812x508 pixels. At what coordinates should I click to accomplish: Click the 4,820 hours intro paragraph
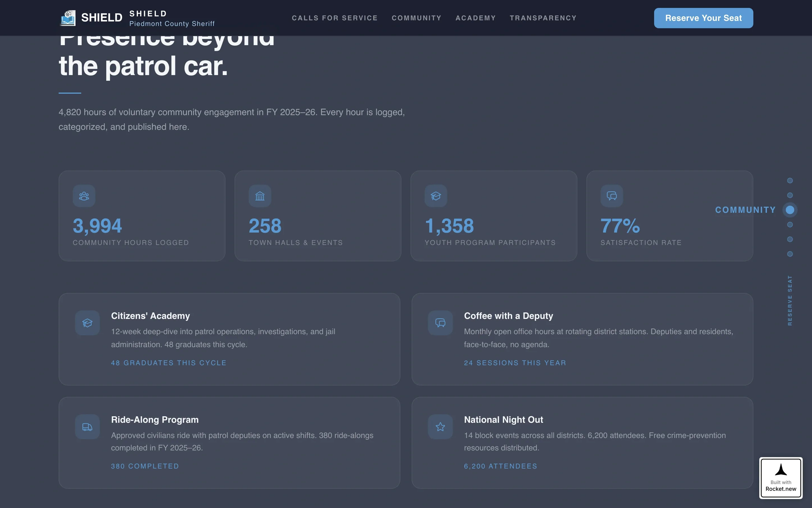(231, 120)
